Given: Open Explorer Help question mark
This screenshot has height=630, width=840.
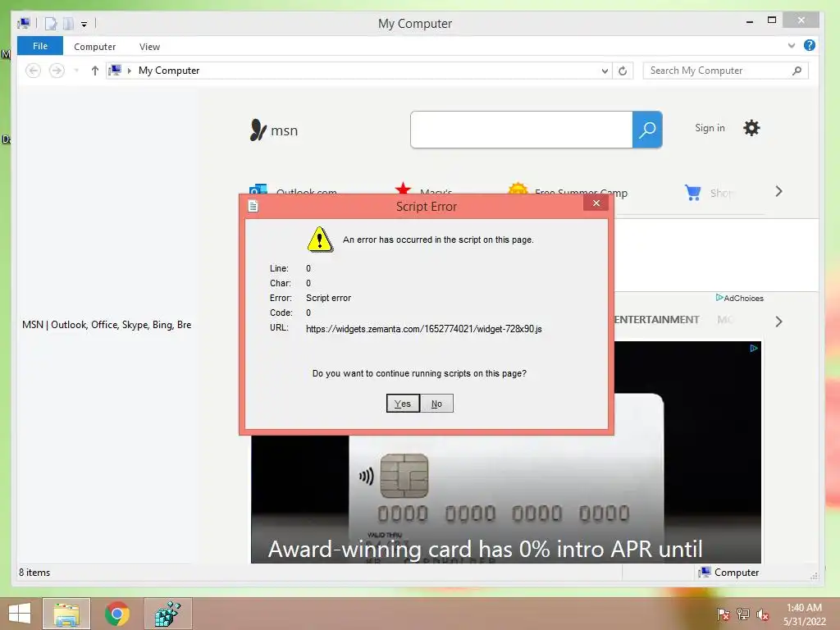Looking at the screenshot, I should tap(810, 46).
